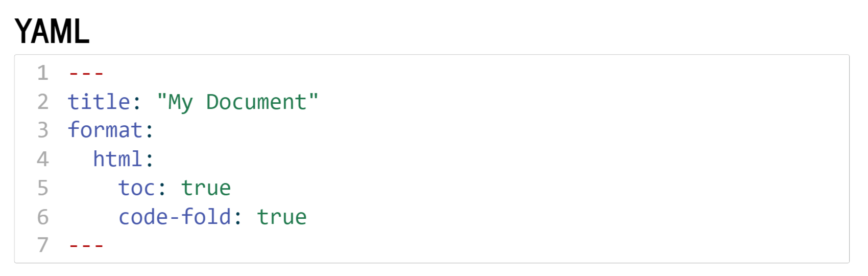The image size is (868, 276).
Task: Click line number 7 in gutter
Action: point(43,245)
